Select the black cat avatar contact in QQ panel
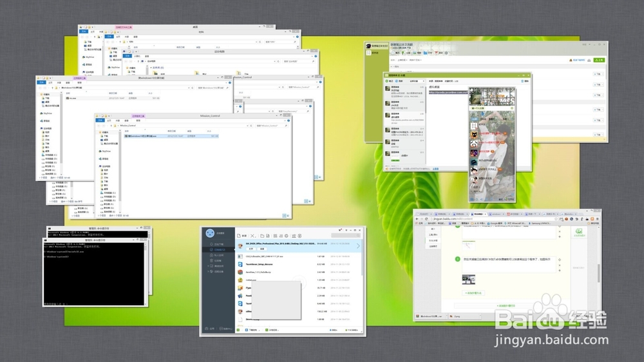 [474, 135]
